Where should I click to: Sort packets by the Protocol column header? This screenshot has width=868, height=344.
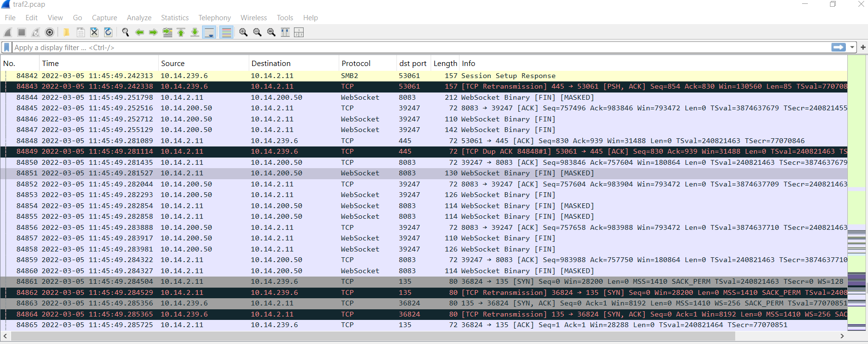[x=356, y=64]
